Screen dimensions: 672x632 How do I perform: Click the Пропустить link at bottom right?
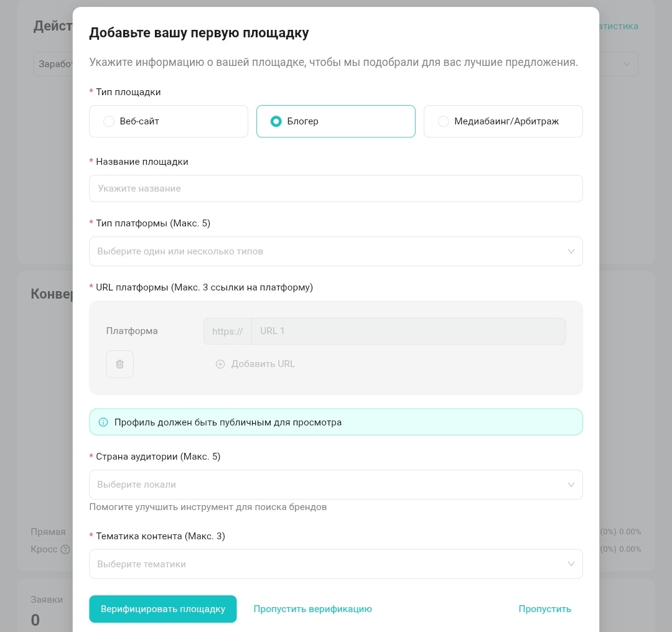544,609
